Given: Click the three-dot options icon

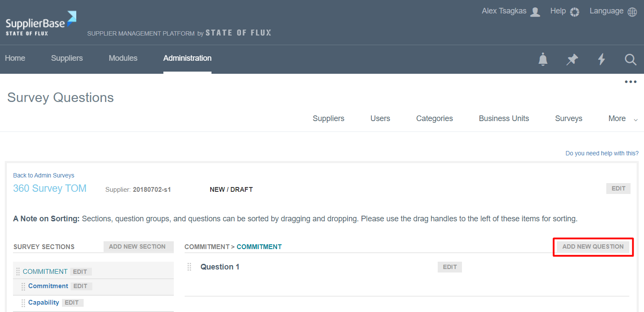Looking at the screenshot, I should [630, 82].
